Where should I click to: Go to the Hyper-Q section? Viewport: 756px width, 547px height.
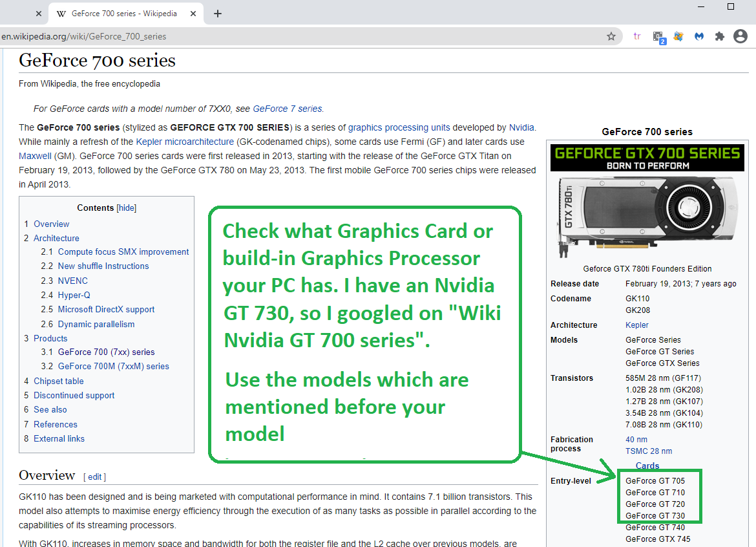(x=74, y=295)
